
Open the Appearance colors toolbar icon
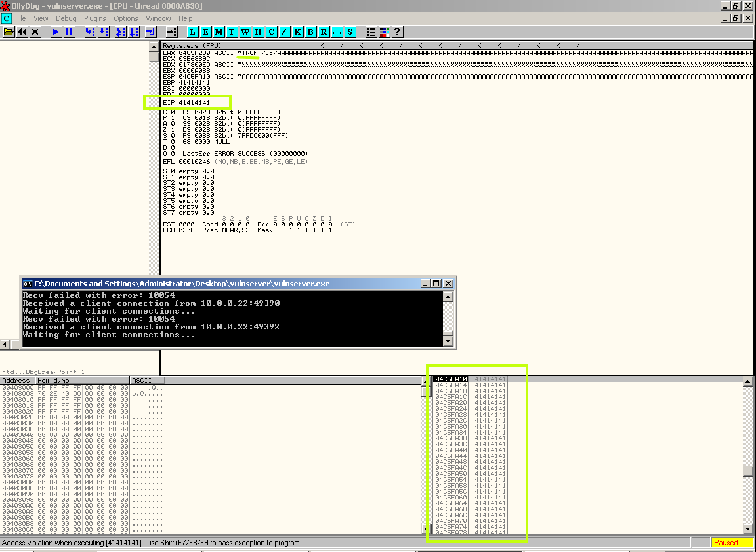385,32
